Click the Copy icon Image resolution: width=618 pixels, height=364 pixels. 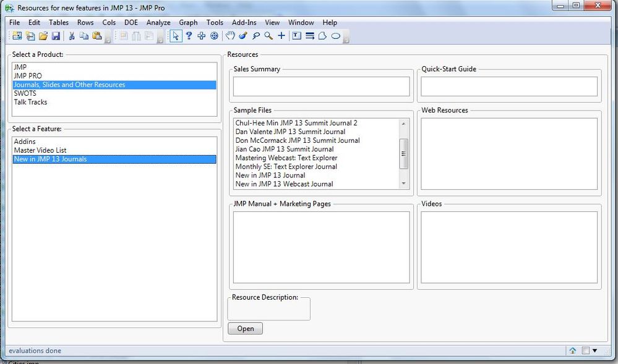84,36
